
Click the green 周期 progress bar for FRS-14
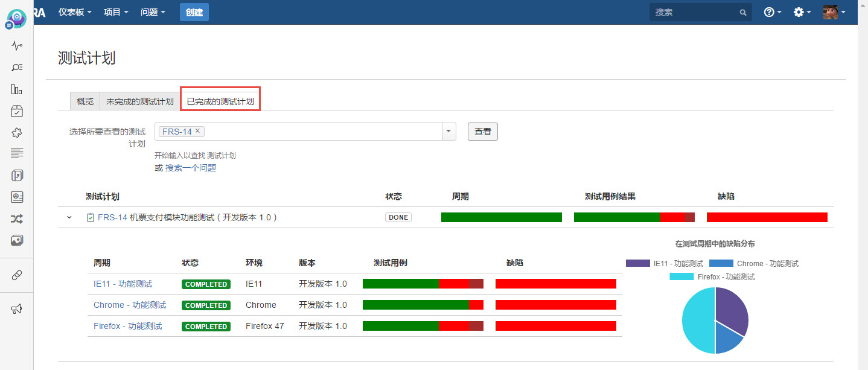[x=502, y=217]
